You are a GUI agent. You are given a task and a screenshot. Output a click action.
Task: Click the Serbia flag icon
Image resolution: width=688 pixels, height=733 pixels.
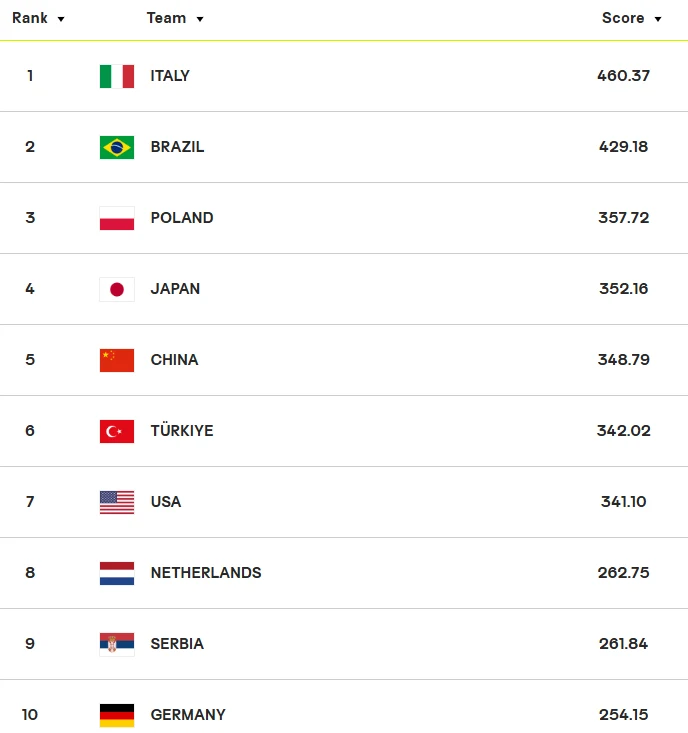point(117,645)
